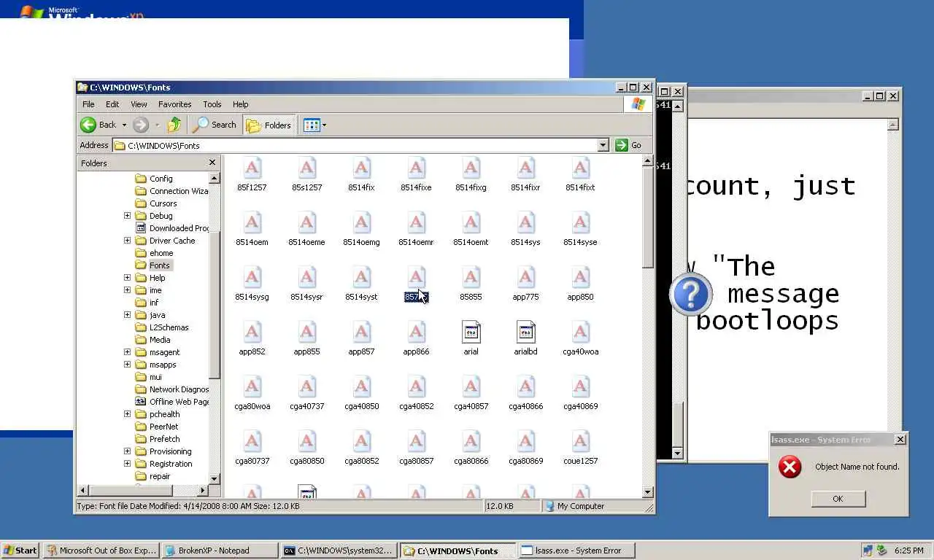Select the 8514oem font file icon
Viewport: 934px width, 560px height.
tap(252, 229)
